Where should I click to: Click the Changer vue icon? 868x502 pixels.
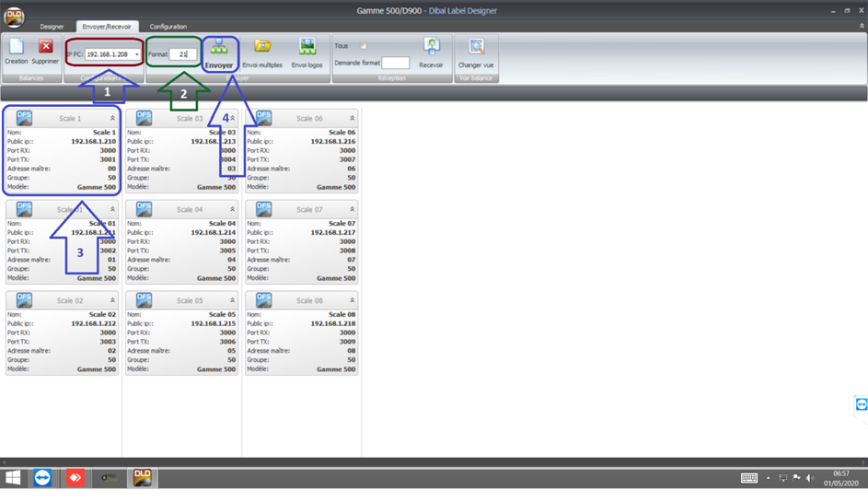point(476,47)
